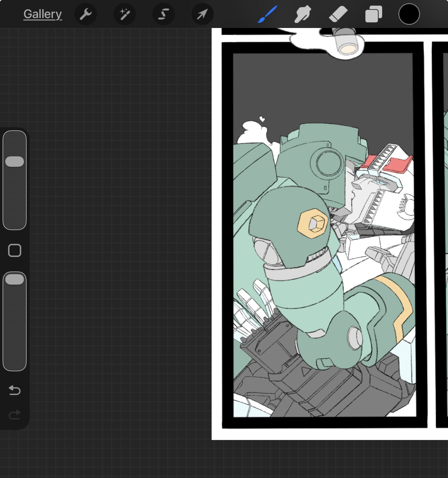Open the Adjustments magic wand menu
Image resolution: width=448 pixels, height=478 pixels.
tap(125, 14)
